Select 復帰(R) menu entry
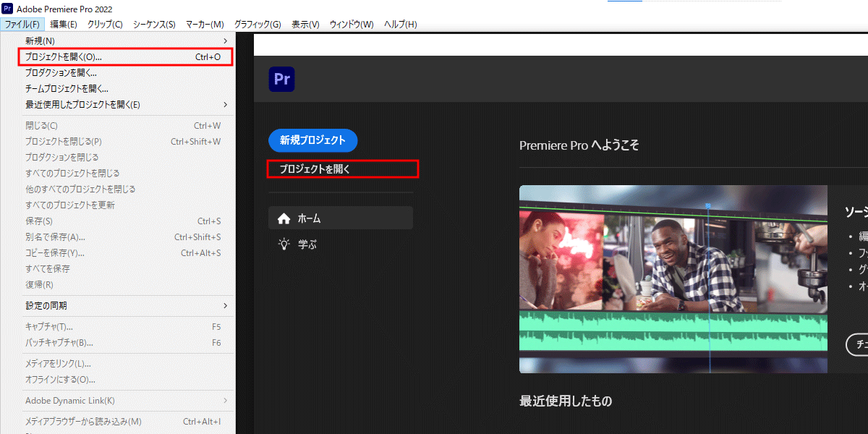Image resolution: width=868 pixels, height=434 pixels. 126,284
